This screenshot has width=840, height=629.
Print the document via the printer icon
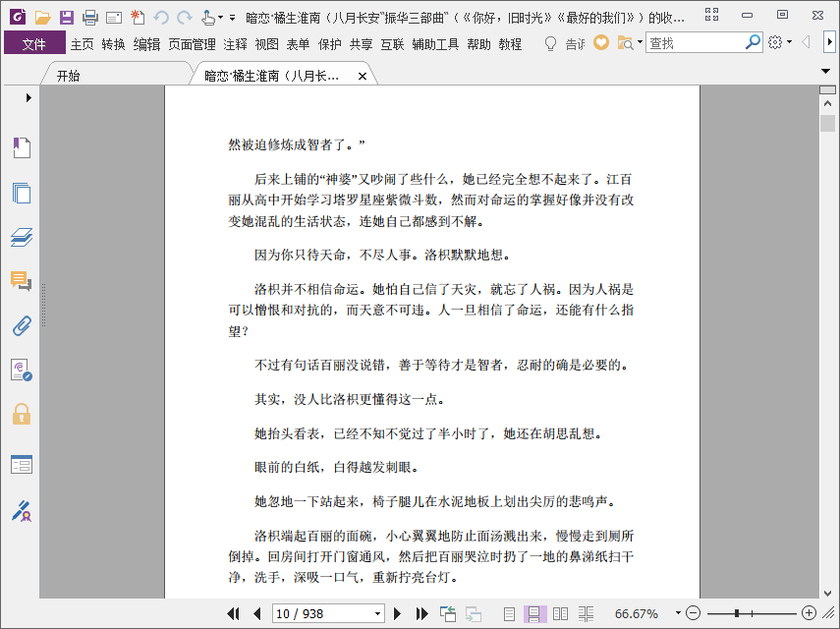point(90,18)
